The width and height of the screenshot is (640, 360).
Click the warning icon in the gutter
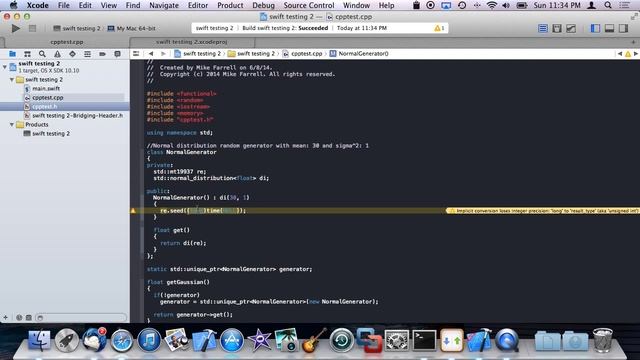click(x=133, y=211)
